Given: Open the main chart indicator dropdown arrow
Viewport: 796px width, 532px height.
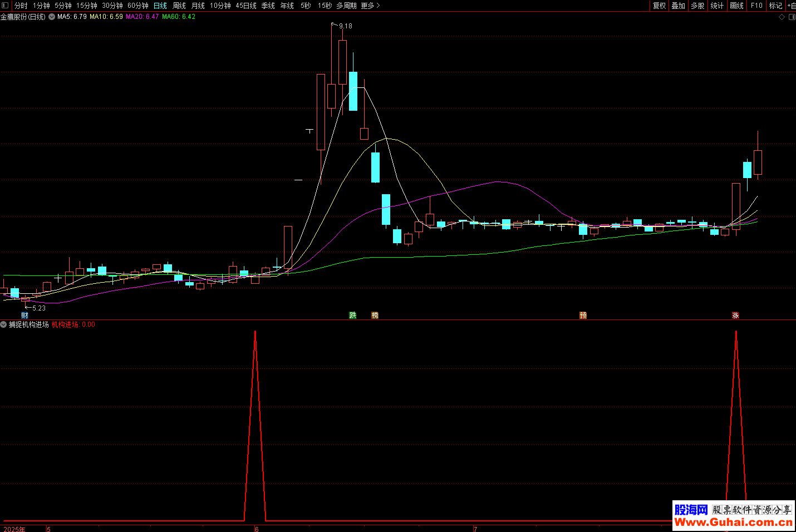Looking at the screenshot, I should point(52,17).
